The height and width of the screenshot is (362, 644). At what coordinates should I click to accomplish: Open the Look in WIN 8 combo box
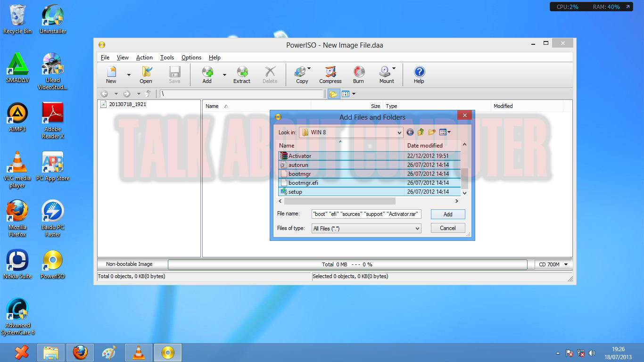(x=351, y=132)
